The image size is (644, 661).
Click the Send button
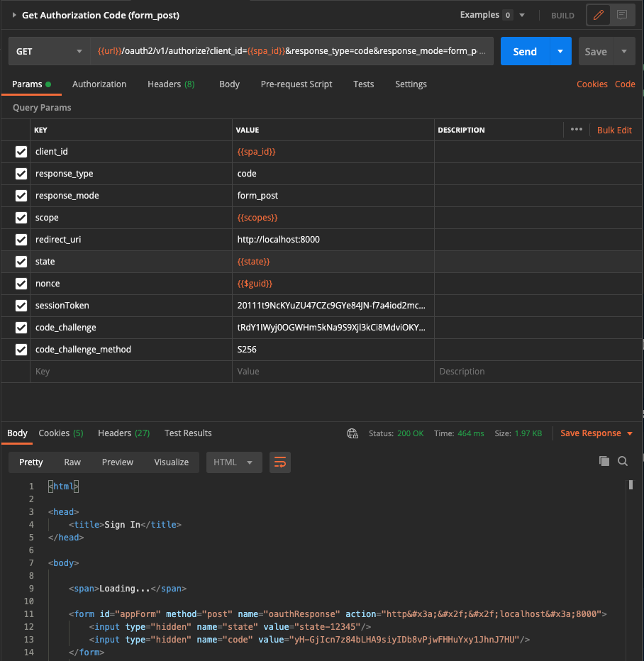pos(525,51)
